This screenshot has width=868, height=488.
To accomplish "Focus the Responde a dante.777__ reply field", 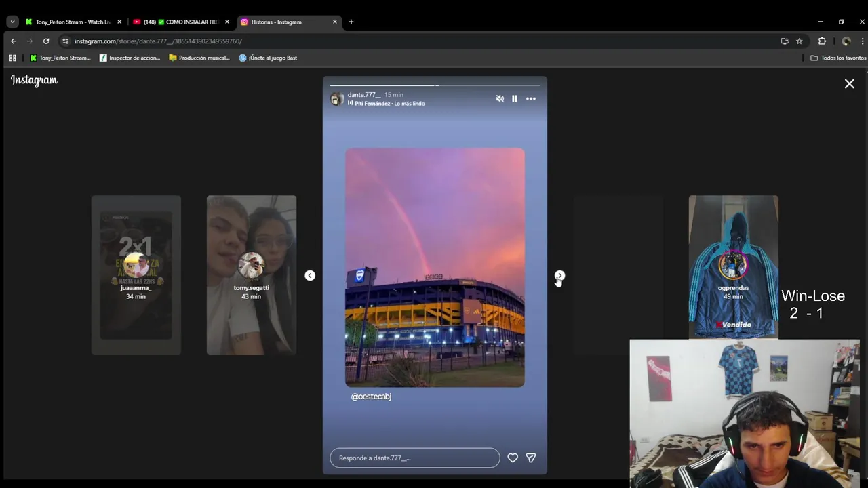I will coord(415,458).
